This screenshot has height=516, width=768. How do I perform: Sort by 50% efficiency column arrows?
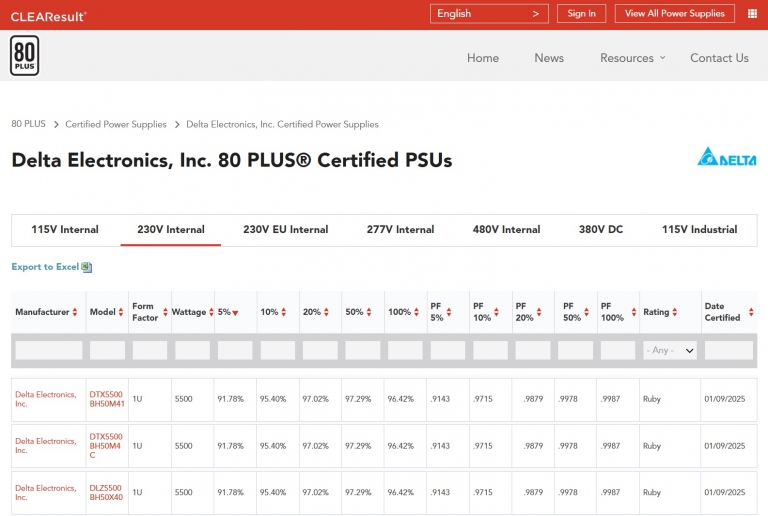369,312
